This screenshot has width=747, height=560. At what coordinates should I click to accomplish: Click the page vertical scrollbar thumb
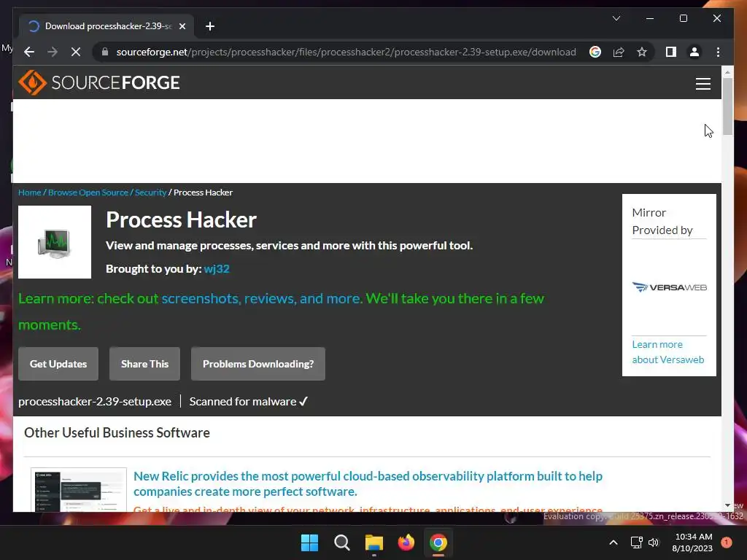pyautogui.click(x=727, y=106)
